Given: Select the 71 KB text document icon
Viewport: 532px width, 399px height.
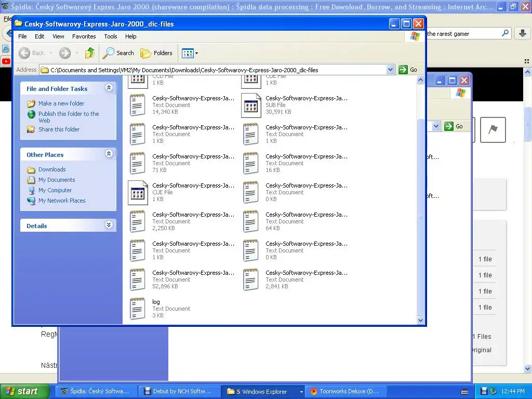Looking at the screenshot, I should tap(137, 163).
